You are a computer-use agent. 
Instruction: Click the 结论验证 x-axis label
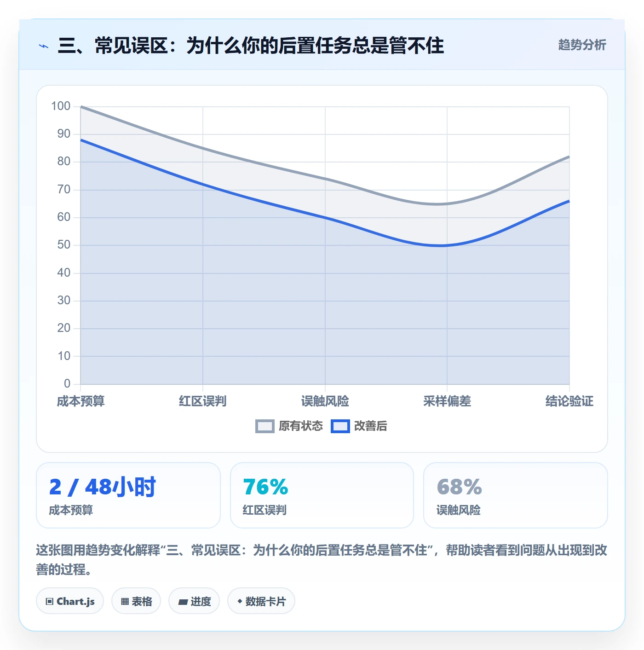click(x=569, y=401)
